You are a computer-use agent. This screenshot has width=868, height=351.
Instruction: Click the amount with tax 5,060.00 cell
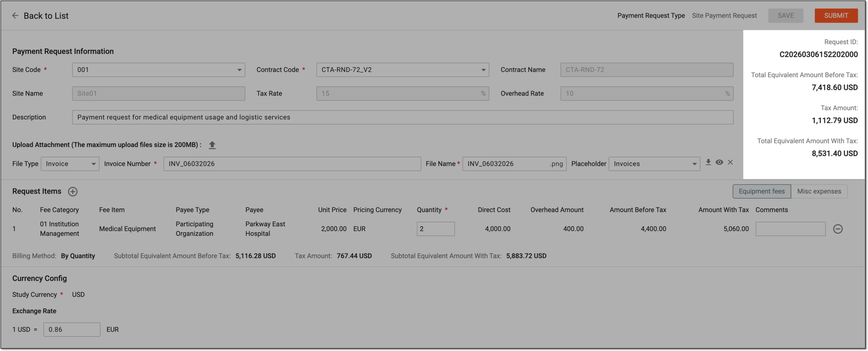pos(736,229)
